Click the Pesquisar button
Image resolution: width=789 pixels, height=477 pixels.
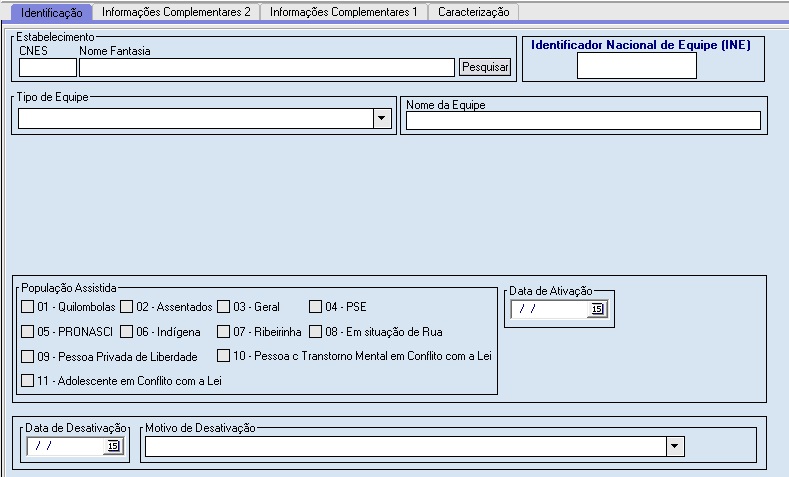(x=485, y=67)
